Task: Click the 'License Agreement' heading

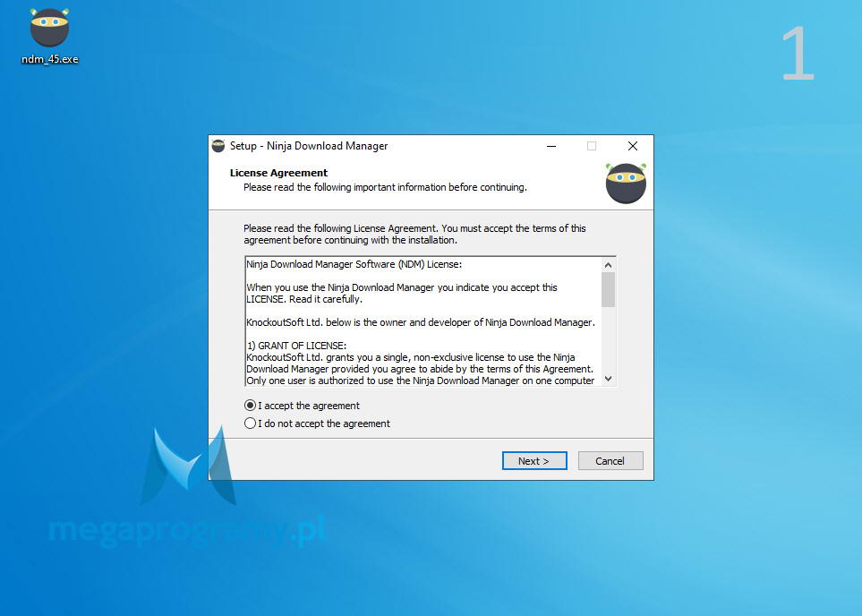Action: (278, 174)
